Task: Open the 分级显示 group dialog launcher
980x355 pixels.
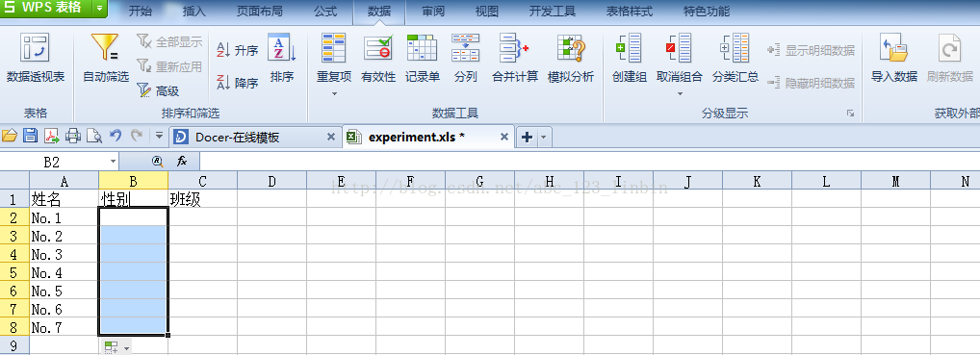Action: (850, 114)
